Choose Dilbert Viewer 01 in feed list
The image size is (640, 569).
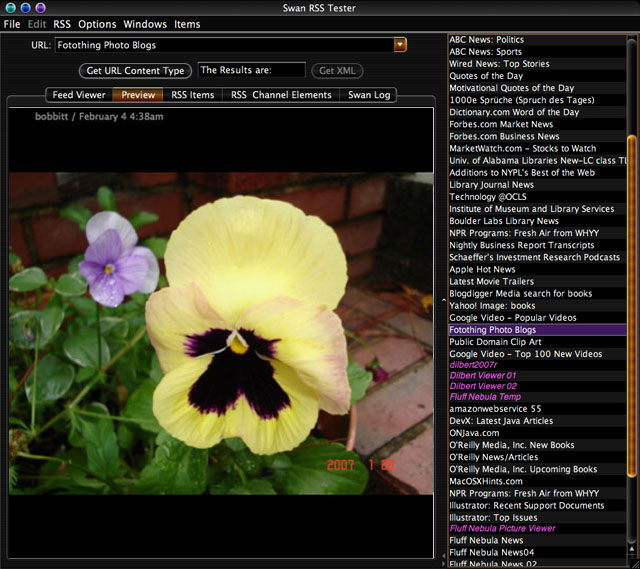483,374
